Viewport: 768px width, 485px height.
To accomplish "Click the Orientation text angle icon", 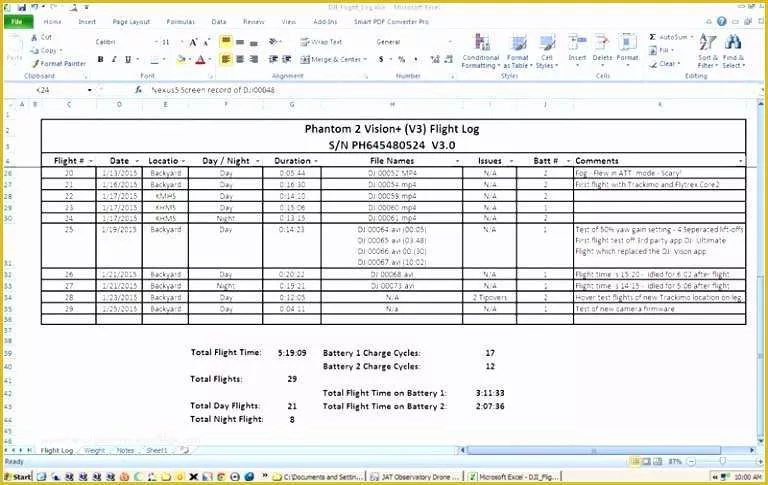I will tap(274, 42).
